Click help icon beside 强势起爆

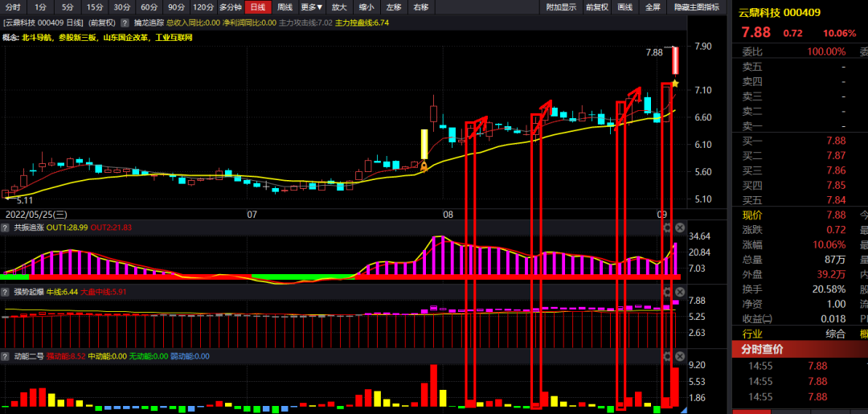(x=6, y=291)
